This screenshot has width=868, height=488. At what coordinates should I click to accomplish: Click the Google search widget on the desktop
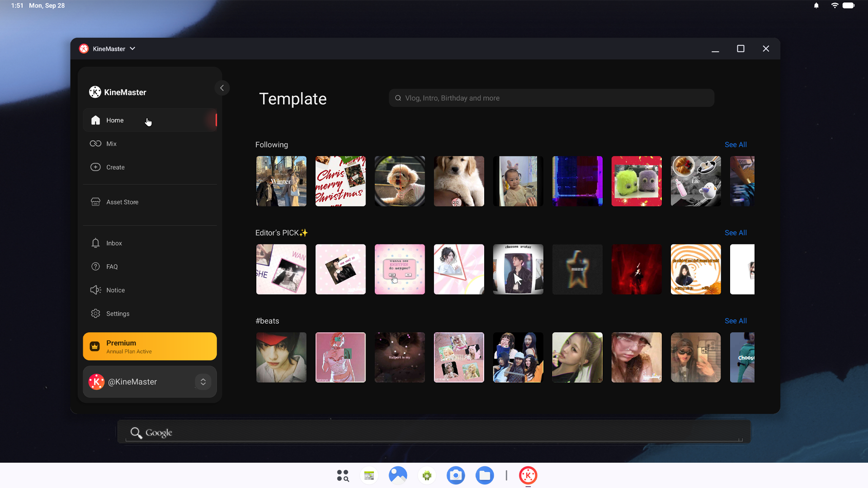[x=434, y=432]
